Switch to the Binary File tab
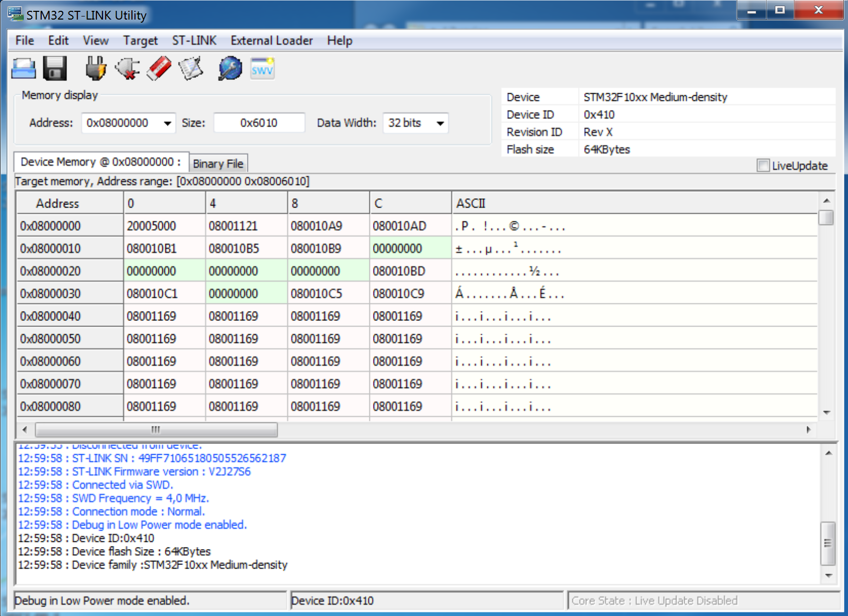Viewport: 848px width, 616px height. 218,163
